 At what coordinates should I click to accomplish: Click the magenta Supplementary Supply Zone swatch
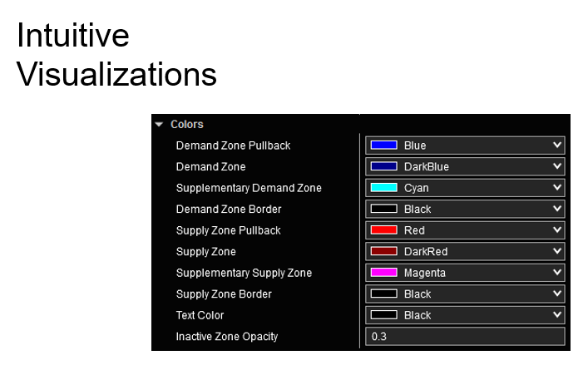coord(383,273)
